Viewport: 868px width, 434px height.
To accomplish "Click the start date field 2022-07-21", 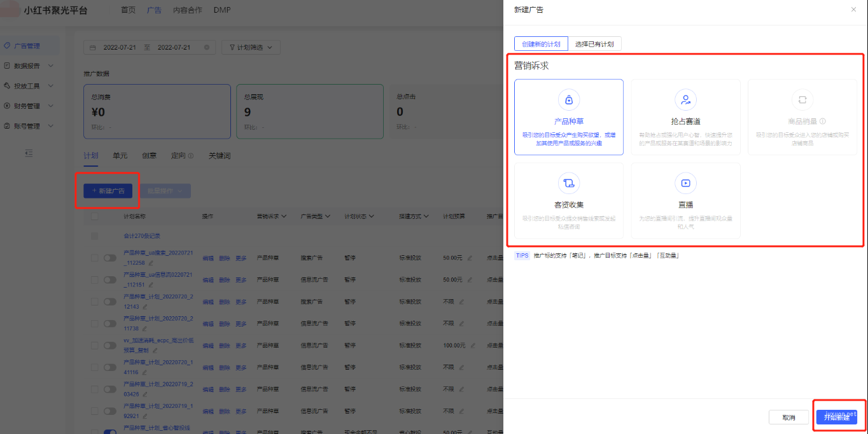I will click(x=120, y=48).
